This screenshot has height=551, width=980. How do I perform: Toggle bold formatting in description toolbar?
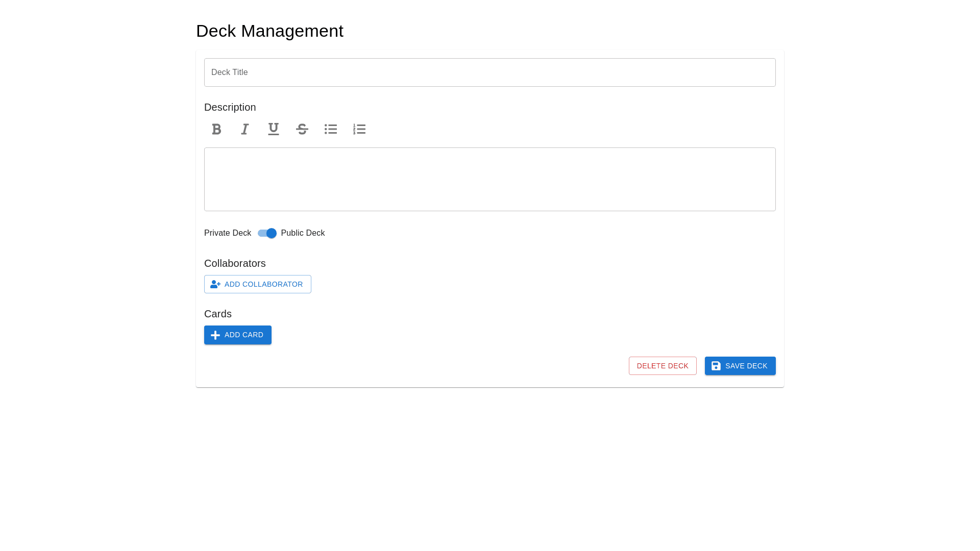(216, 129)
